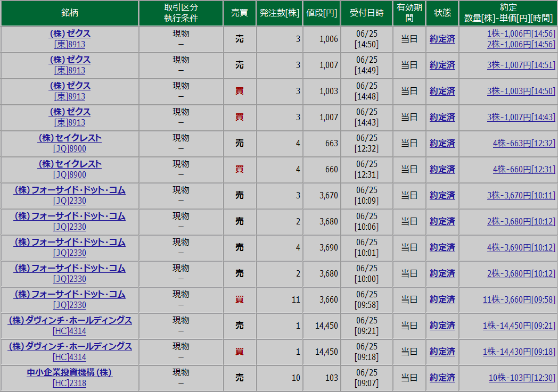
Task: Open 約定済 status for the セイクレスト 663円 order
Action: click(442, 143)
